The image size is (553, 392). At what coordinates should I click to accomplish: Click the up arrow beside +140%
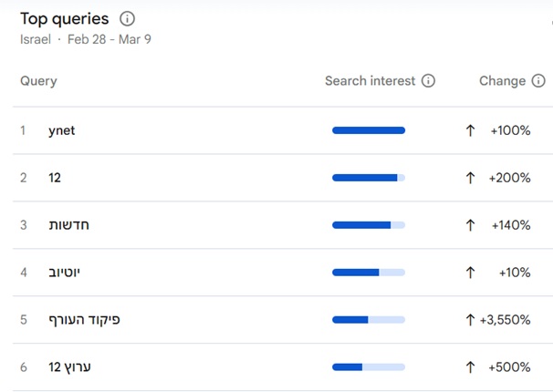coord(471,225)
